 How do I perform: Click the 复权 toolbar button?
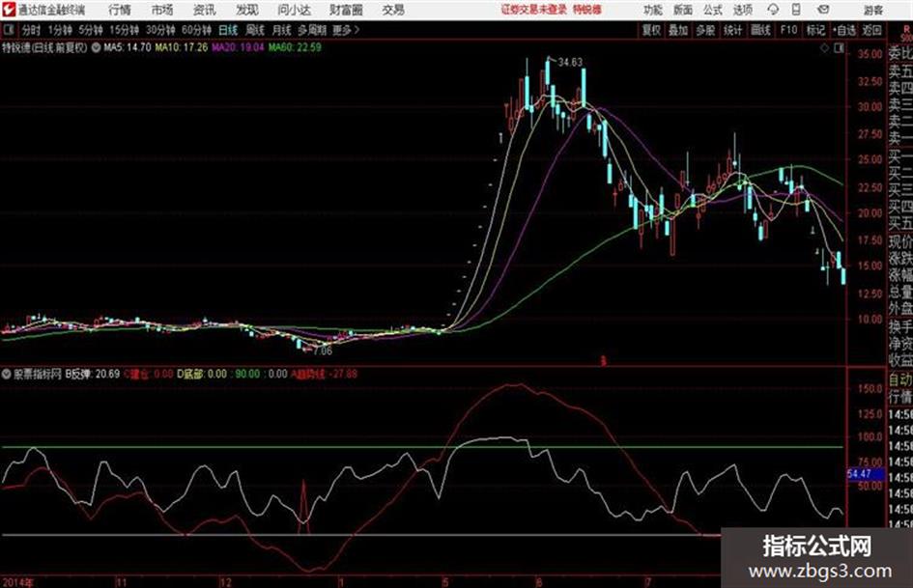pos(651,30)
